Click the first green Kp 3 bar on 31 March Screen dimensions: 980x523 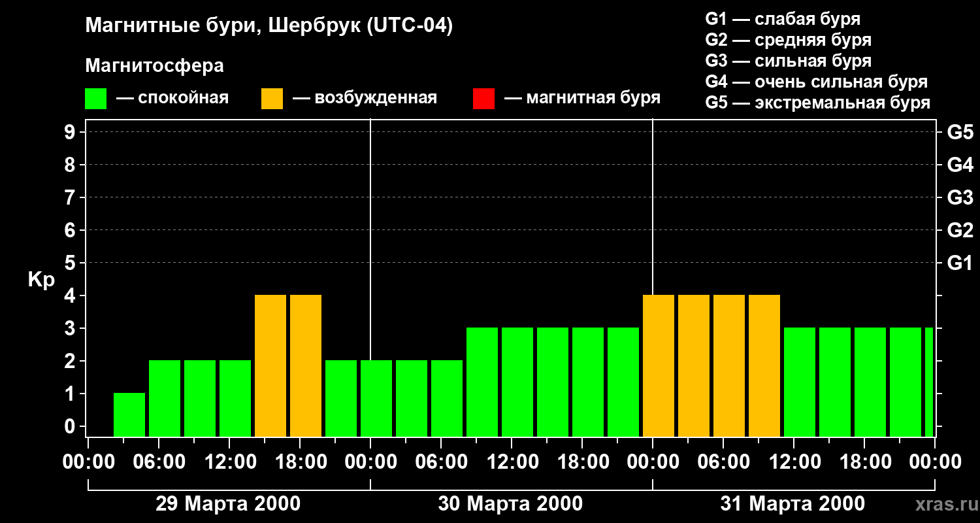[x=800, y=382]
